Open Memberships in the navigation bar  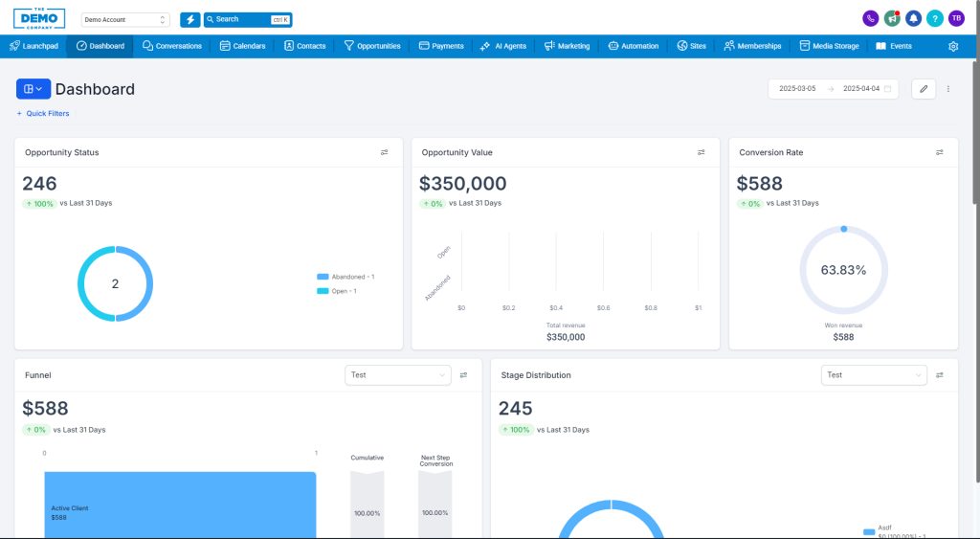click(752, 46)
